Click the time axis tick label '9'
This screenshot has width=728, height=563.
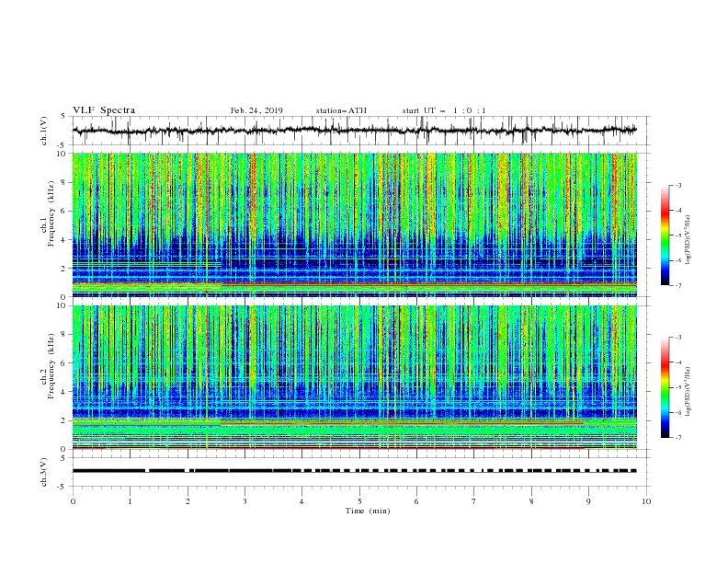588,501
